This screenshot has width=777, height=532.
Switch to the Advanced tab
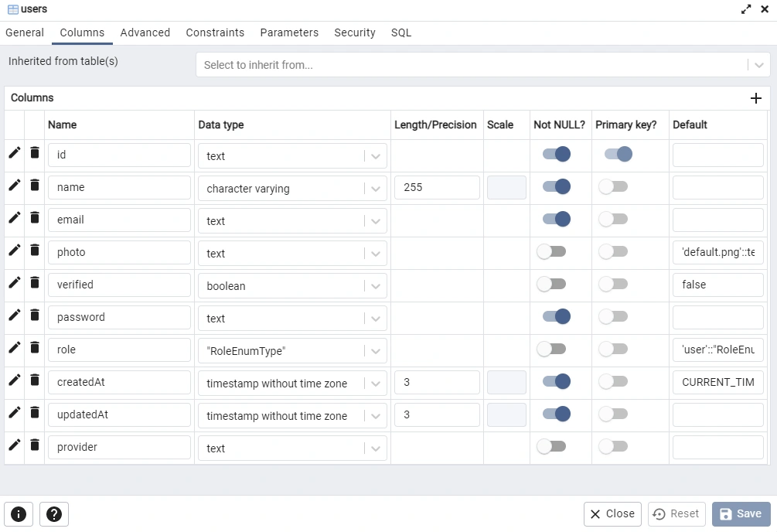coord(145,32)
